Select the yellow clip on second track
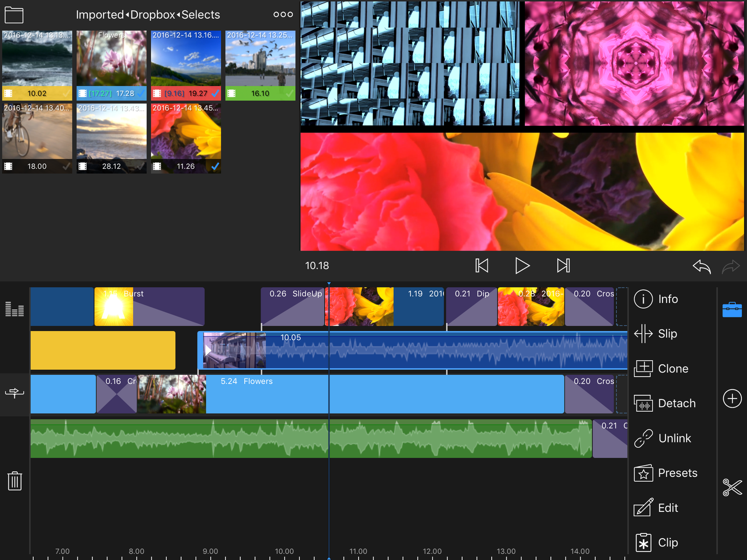Screen dimensions: 747x560 [x=103, y=350]
